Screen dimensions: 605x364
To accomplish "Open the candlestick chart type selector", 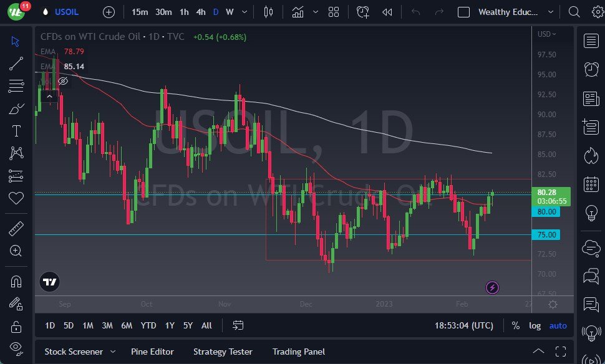I will coord(268,12).
